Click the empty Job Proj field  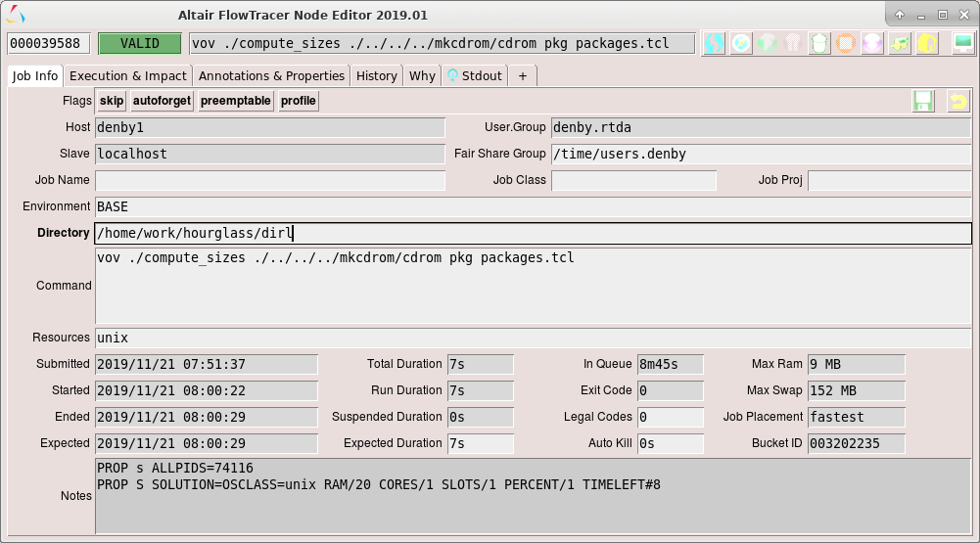click(889, 180)
